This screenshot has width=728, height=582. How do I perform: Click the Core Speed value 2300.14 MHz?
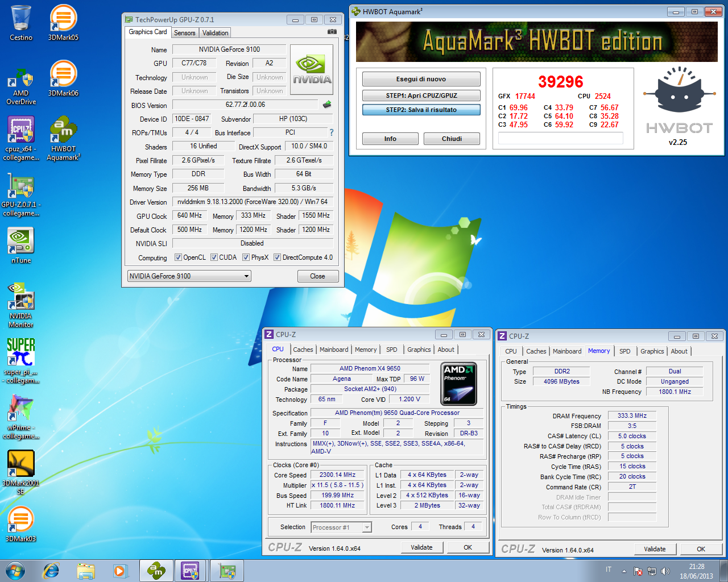337,475
